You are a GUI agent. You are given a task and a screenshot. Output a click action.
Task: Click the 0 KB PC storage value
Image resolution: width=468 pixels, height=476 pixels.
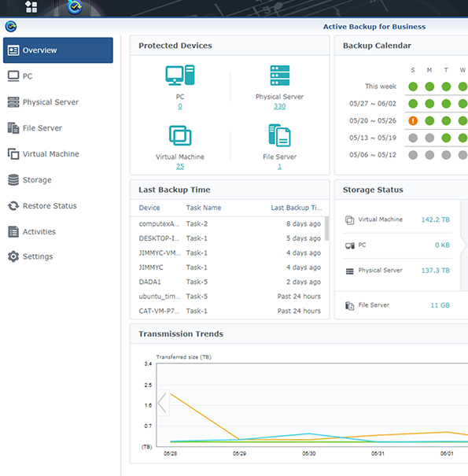[442, 245]
